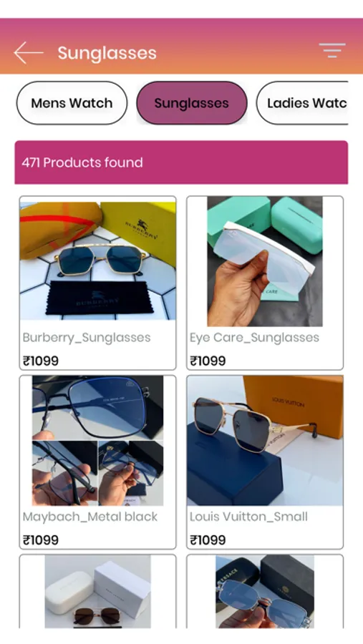Viewport: 363px width, 644px height.
Task: Open the white-case sunglasses product thumbnail
Action: click(98, 592)
